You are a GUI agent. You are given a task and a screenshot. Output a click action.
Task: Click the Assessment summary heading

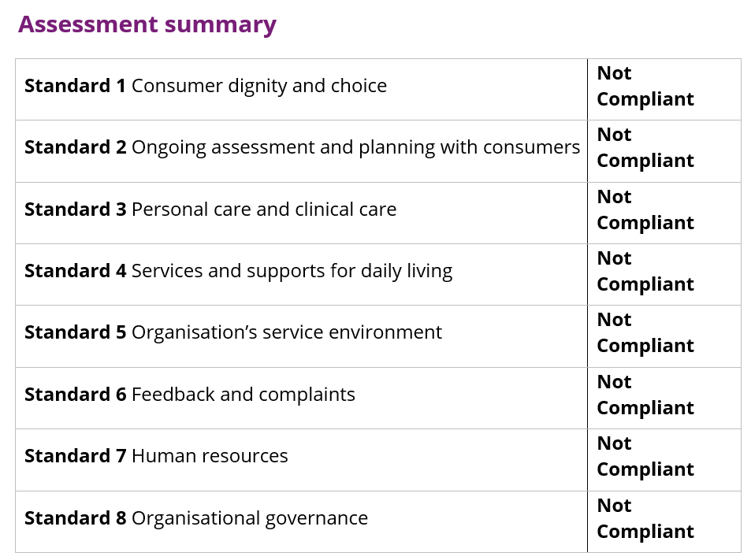click(147, 24)
